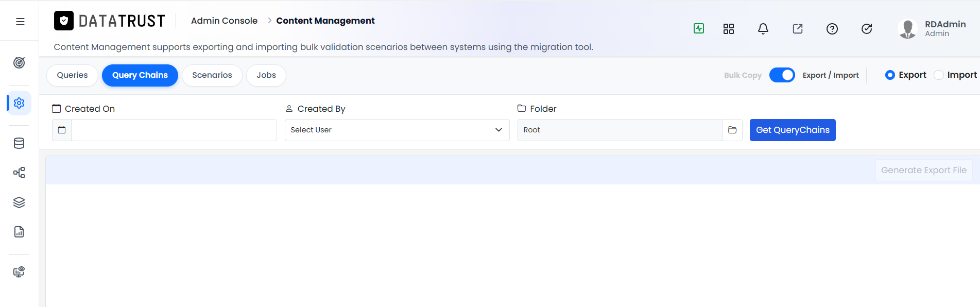Open the hamburger navigation menu
The image size is (980, 307).
tap(20, 22)
